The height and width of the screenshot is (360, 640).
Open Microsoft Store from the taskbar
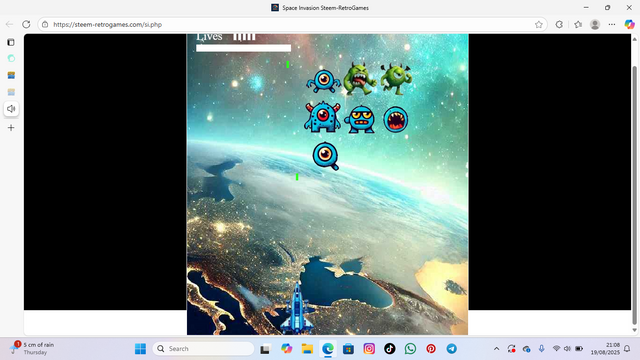tap(348, 349)
